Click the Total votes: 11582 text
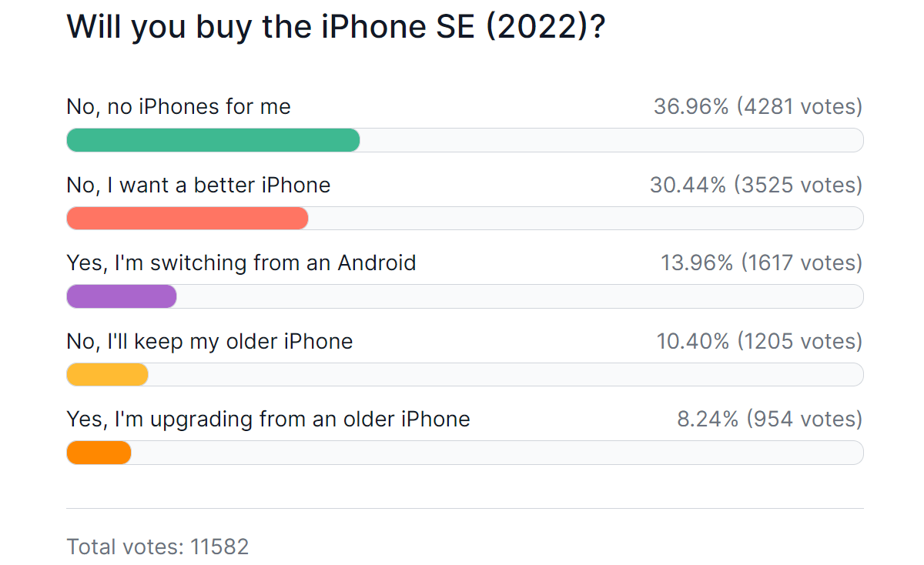This screenshot has width=924, height=565. [x=158, y=547]
